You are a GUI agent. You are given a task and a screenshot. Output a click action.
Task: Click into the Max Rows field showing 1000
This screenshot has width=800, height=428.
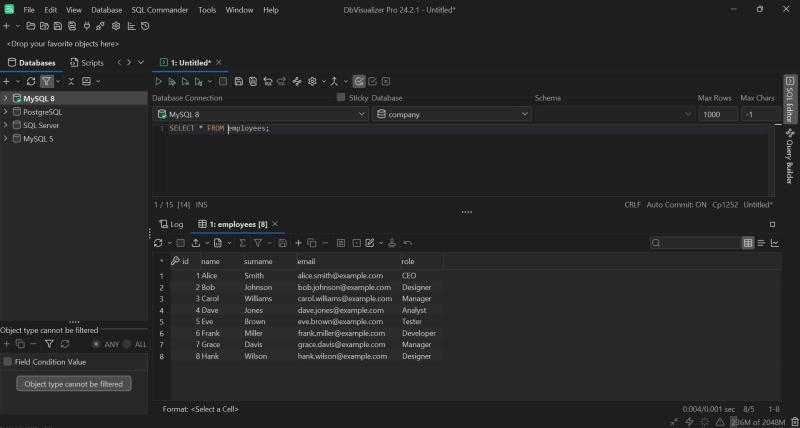[717, 114]
